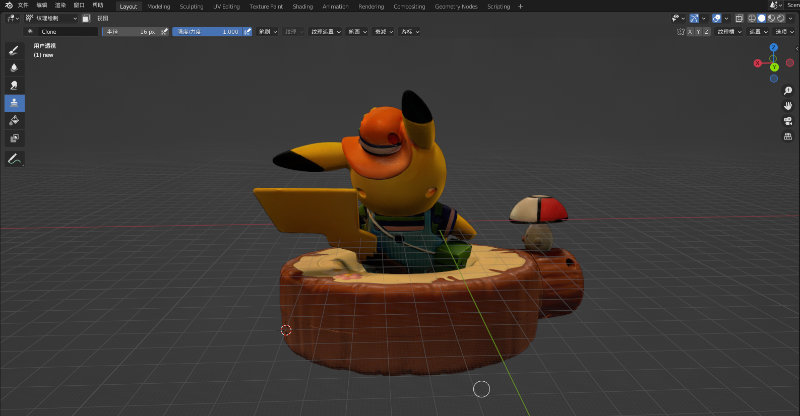Click the Clone brush name field
The width and height of the screenshot is (800, 416).
67,32
